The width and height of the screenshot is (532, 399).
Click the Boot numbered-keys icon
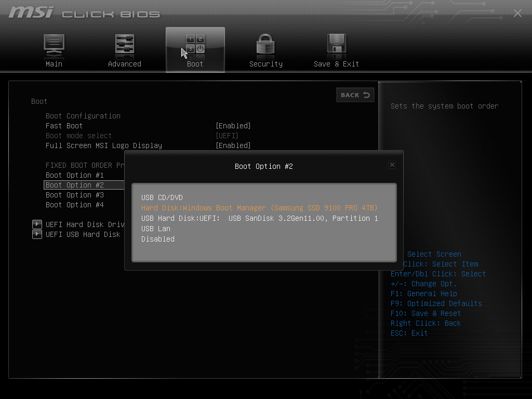[x=195, y=45]
